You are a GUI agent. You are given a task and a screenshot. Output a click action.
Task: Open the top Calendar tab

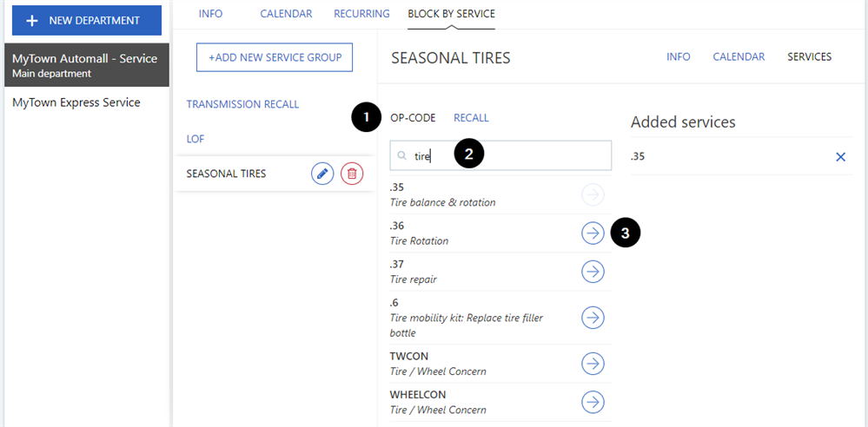pos(288,14)
